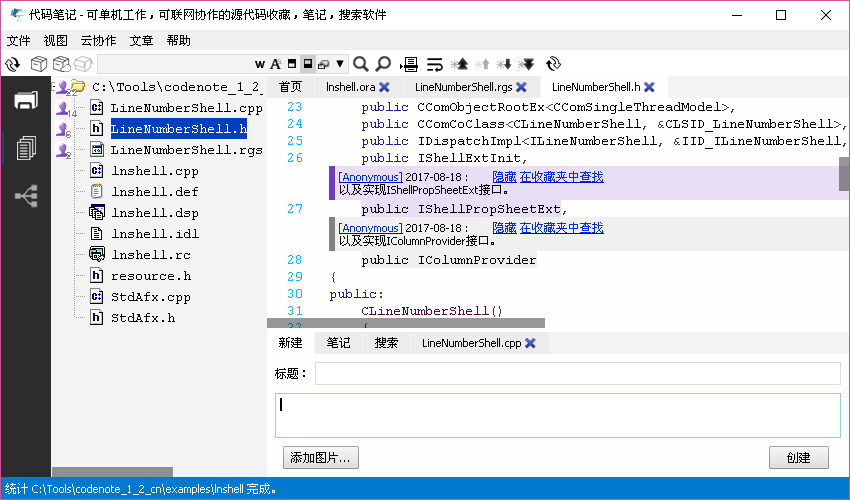Click the 创建 button

click(x=799, y=458)
